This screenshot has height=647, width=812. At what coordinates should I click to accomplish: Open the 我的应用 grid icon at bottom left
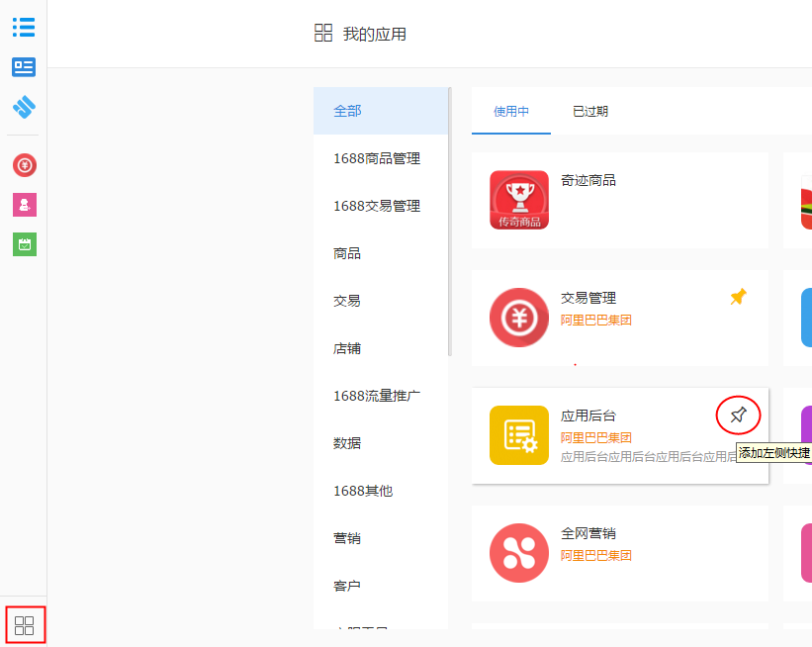pyautogui.click(x=26, y=624)
